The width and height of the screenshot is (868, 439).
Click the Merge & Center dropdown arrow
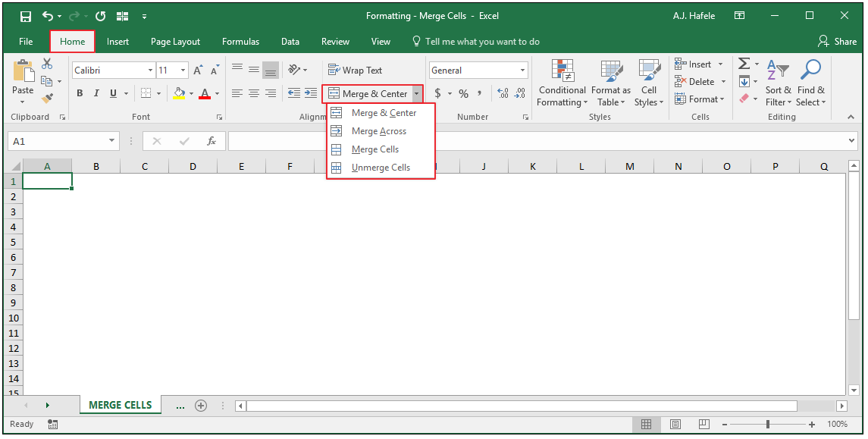[x=417, y=94]
